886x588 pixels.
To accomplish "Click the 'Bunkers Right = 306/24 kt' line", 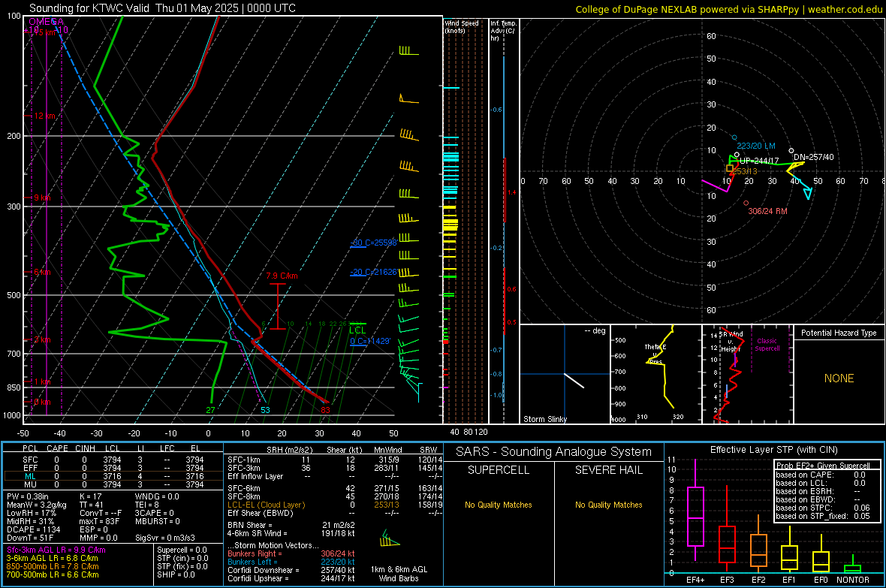I will click(x=291, y=553).
